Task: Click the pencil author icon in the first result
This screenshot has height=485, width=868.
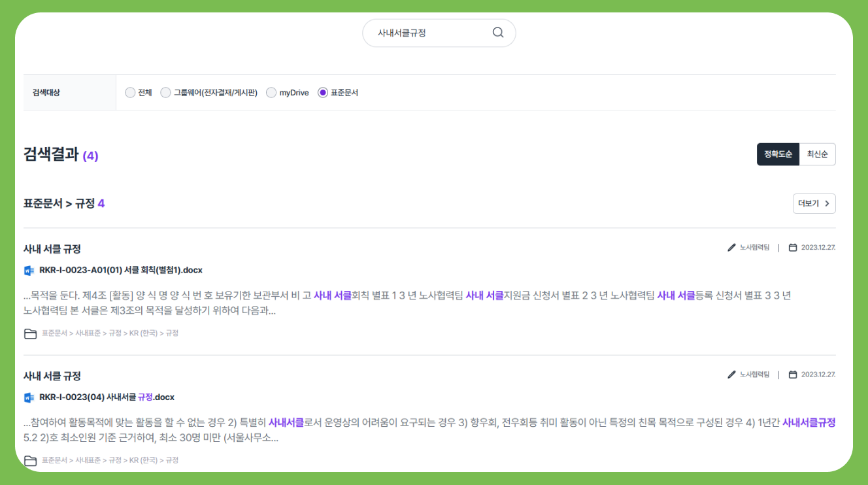Action: (x=731, y=248)
